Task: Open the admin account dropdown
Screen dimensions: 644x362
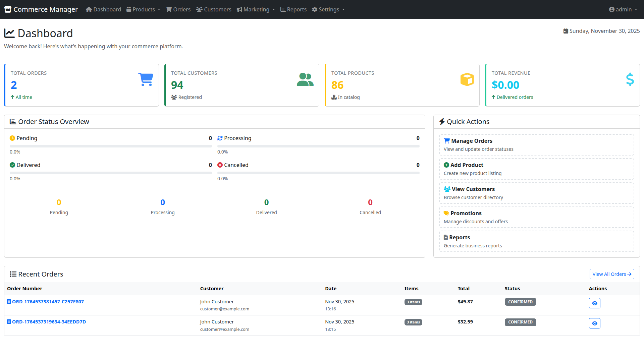Action: tap(623, 9)
